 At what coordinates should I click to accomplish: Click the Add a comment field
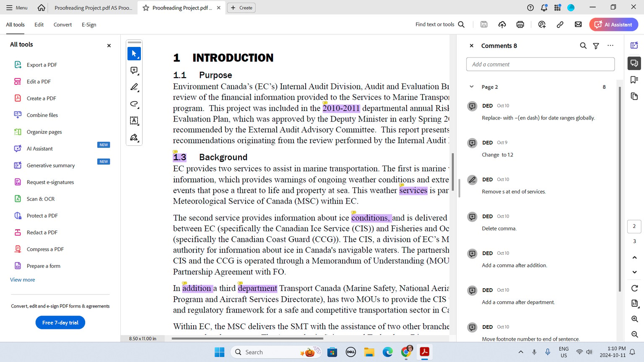540,64
